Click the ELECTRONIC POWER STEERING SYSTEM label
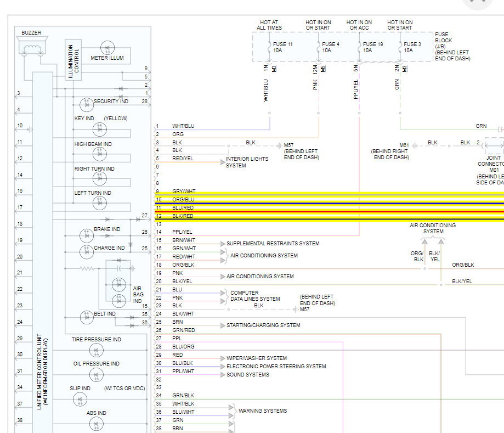This screenshot has width=504, height=433. pyautogui.click(x=276, y=367)
